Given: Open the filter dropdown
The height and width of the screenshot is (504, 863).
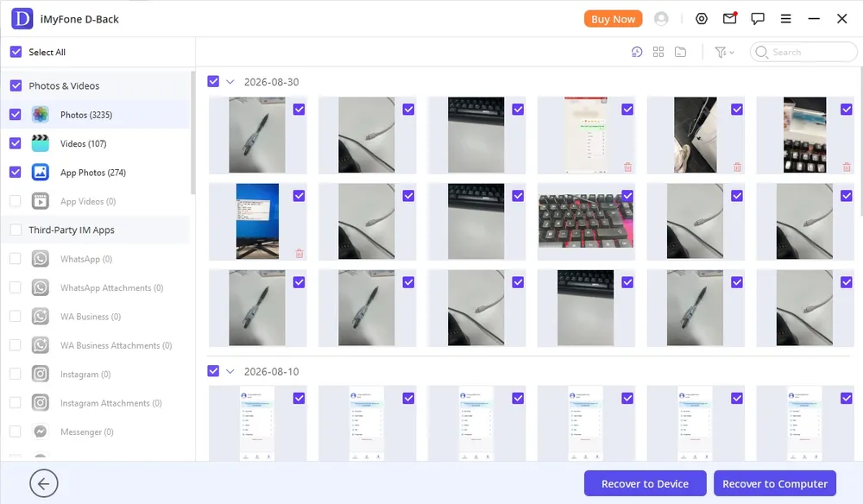Looking at the screenshot, I should point(724,52).
